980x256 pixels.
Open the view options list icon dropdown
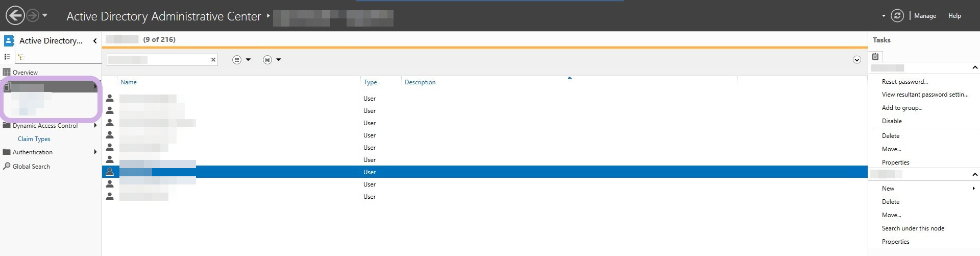coord(241,60)
